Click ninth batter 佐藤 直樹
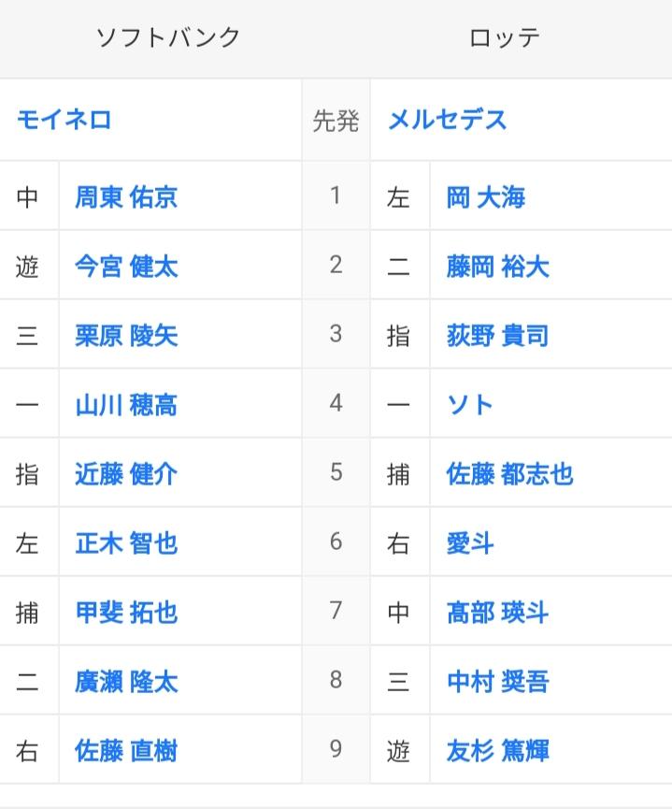 [126, 750]
